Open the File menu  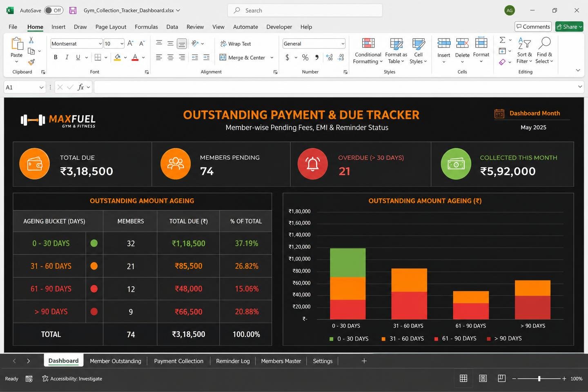13,27
